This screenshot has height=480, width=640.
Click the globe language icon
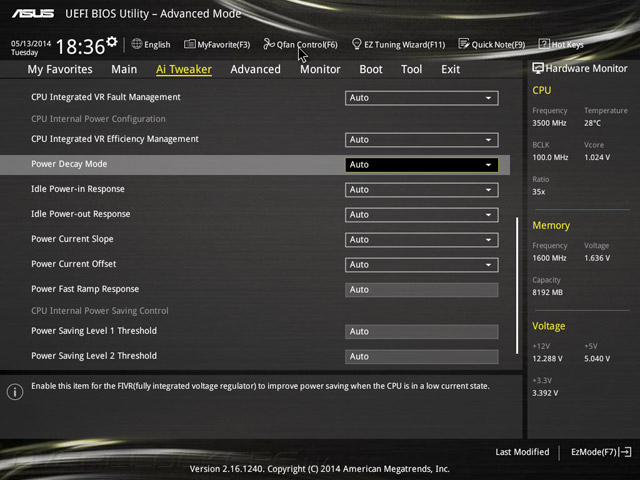pyautogui.click(x=137, y=44)
